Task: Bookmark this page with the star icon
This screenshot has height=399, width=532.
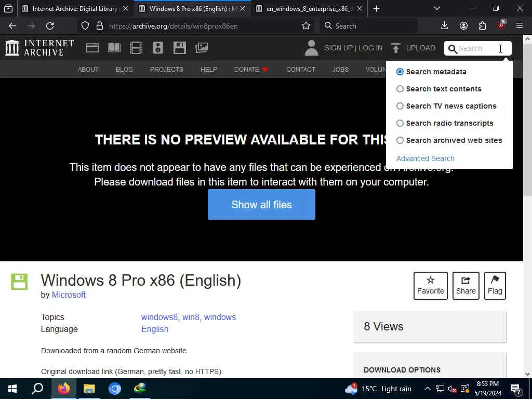Action: [x=305, y=26]
